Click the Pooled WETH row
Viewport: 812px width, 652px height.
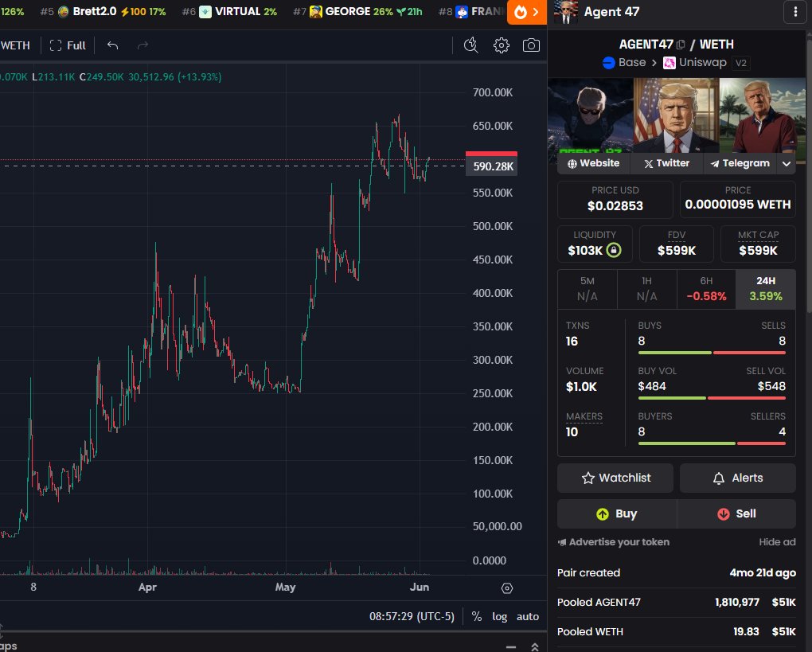click(677, 632)
